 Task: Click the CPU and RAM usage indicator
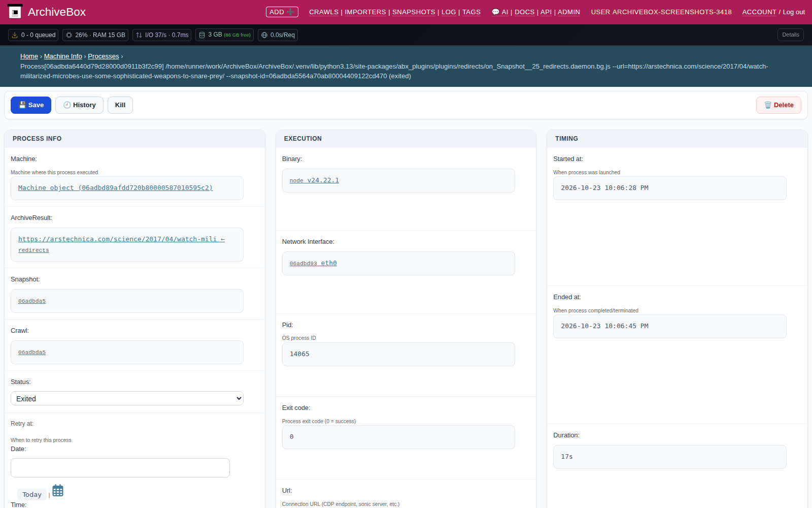[x=95, y=35]
